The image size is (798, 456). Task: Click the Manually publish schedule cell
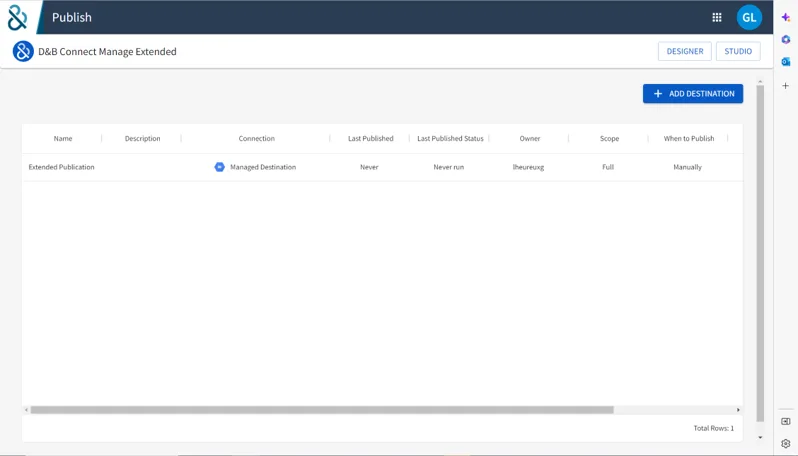687,167
